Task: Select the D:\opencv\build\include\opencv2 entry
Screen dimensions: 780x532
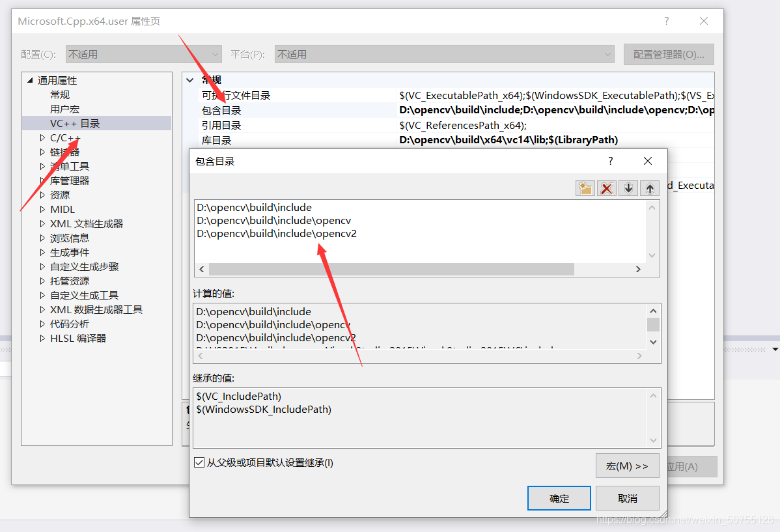Action: click(x=277, y=233)
